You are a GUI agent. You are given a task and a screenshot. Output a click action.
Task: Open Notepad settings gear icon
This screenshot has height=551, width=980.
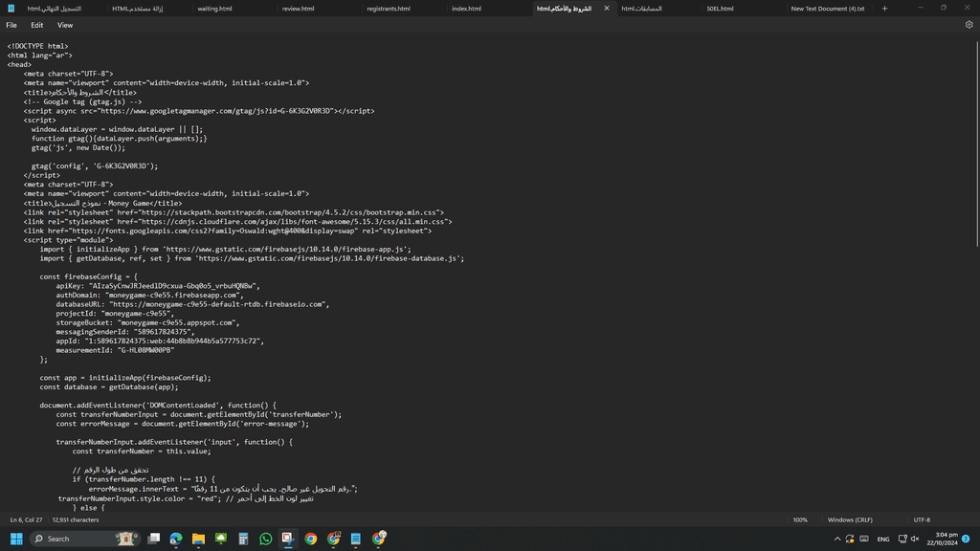point(969,25)
